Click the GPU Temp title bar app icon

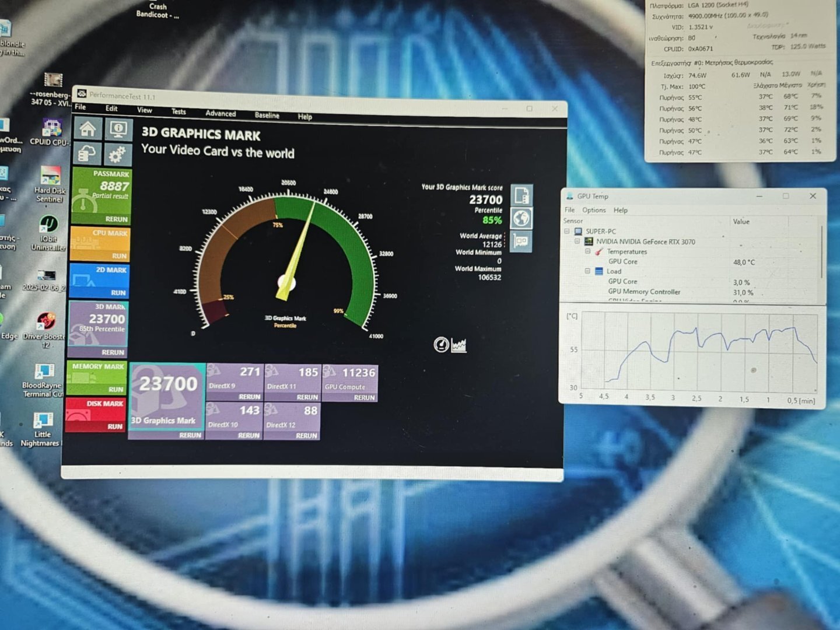(569, 196)
